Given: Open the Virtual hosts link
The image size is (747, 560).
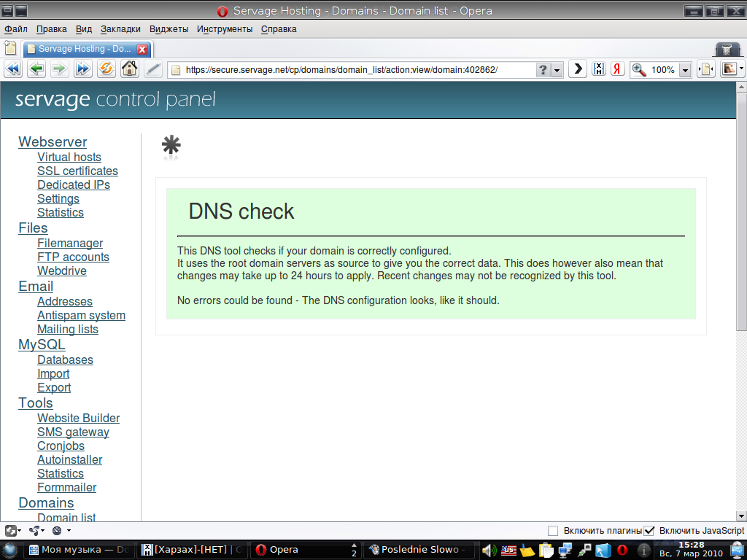Looking at the screenshot, I should coord(69,157).
